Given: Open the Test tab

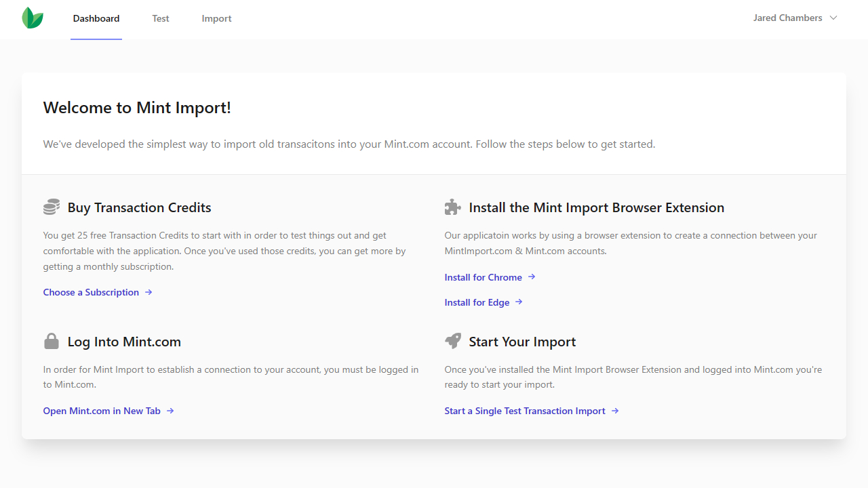Looking at the screenshot, I should pyautogui.click(x=161, y=19).
